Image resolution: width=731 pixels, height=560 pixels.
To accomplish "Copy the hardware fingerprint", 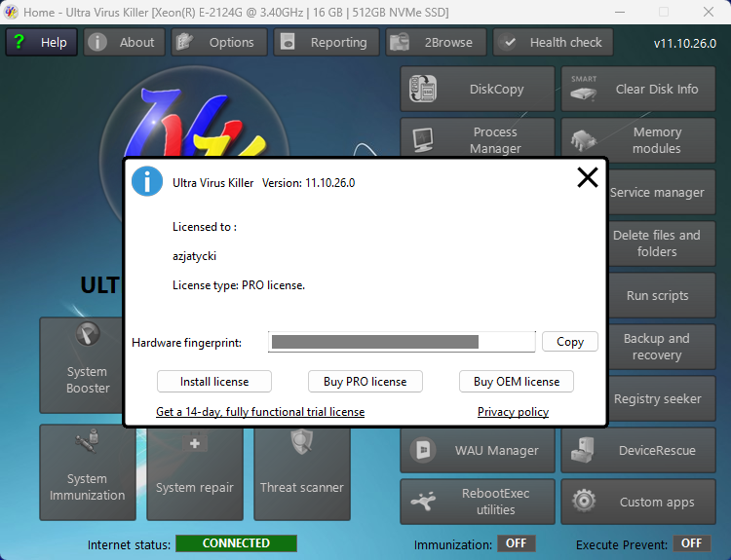I will (x=570, y=342).
